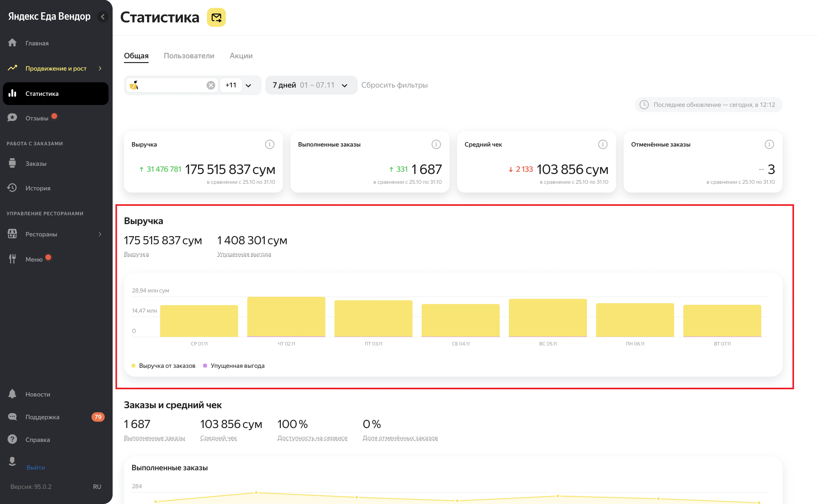The width and height of the screenshot is (818, 504).
Task: Open Главная from the sidebar
Action: point(37,43)
